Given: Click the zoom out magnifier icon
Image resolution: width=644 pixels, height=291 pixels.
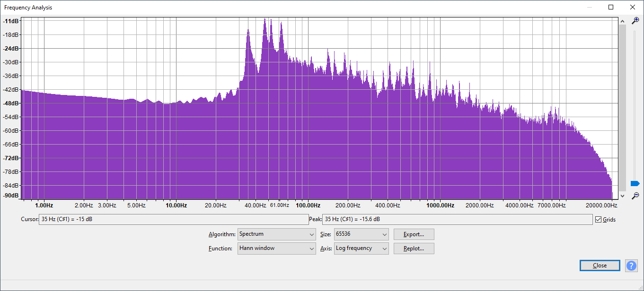Looking at the screenshot, I should (635, 196).
